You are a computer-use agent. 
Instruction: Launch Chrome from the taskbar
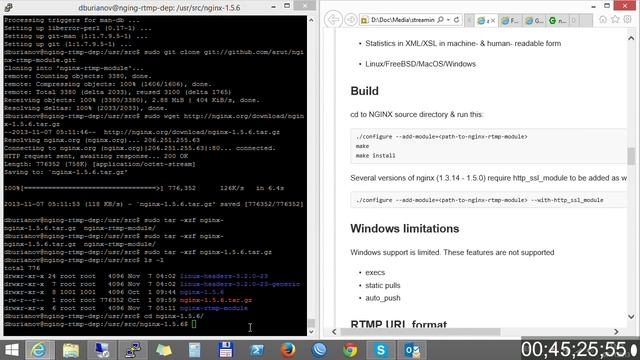point(350,350)
